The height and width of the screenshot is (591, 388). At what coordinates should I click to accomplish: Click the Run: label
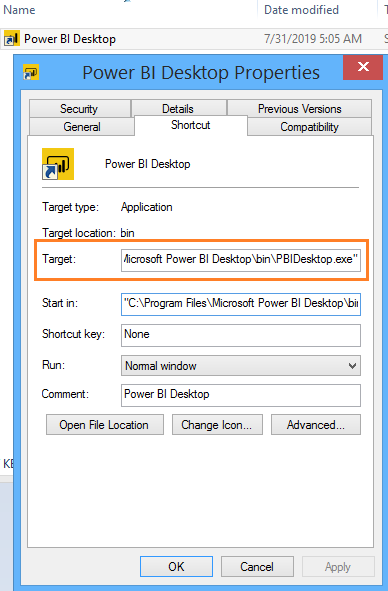(53, 365)
